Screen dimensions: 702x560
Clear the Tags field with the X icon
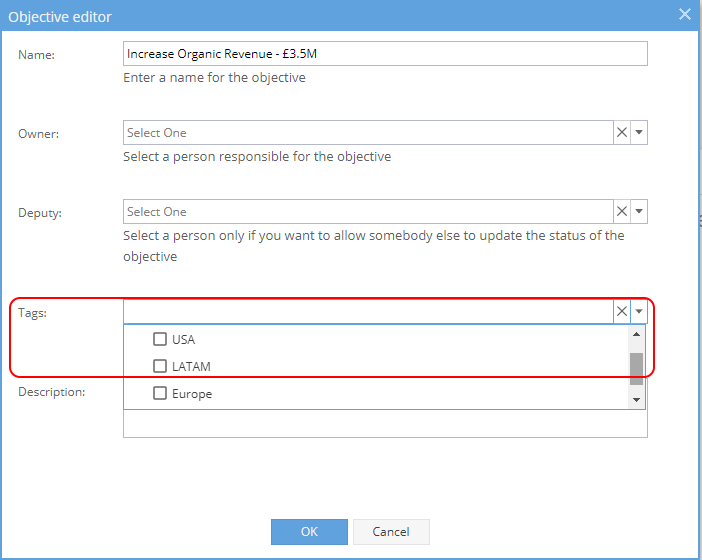(622, 311)
